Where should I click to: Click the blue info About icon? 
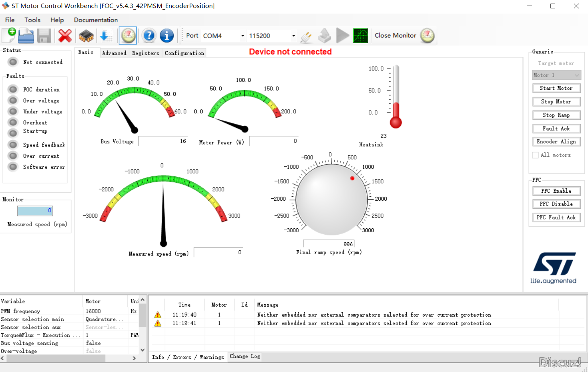[x=167, y=36]
